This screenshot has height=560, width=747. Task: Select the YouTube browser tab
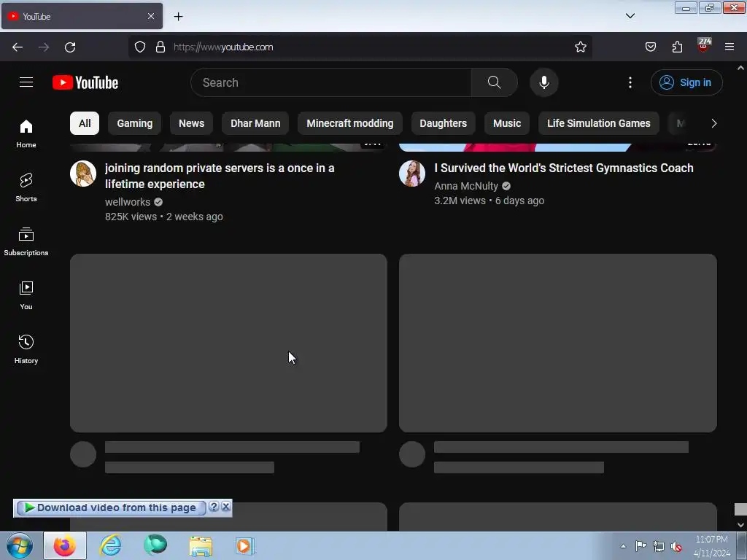[x=82, y=16]
